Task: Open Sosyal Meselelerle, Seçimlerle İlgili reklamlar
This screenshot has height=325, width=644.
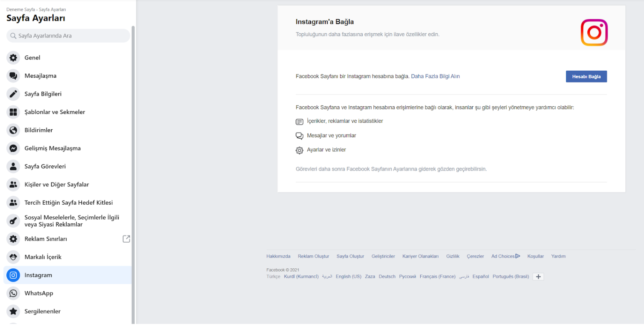Action: pyautogui.click(x=67, y=221)
